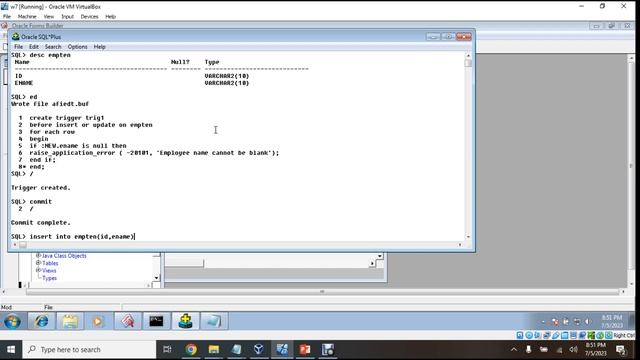This screenshot has height=360, width=640.
Task: Open the command prompt taskbar icon
Action: 156,322
